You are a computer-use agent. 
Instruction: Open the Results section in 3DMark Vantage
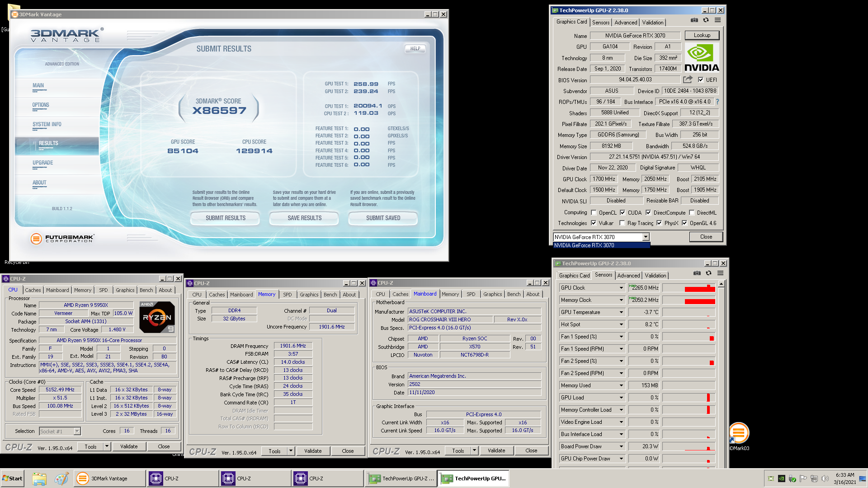[x=57, y=145]
